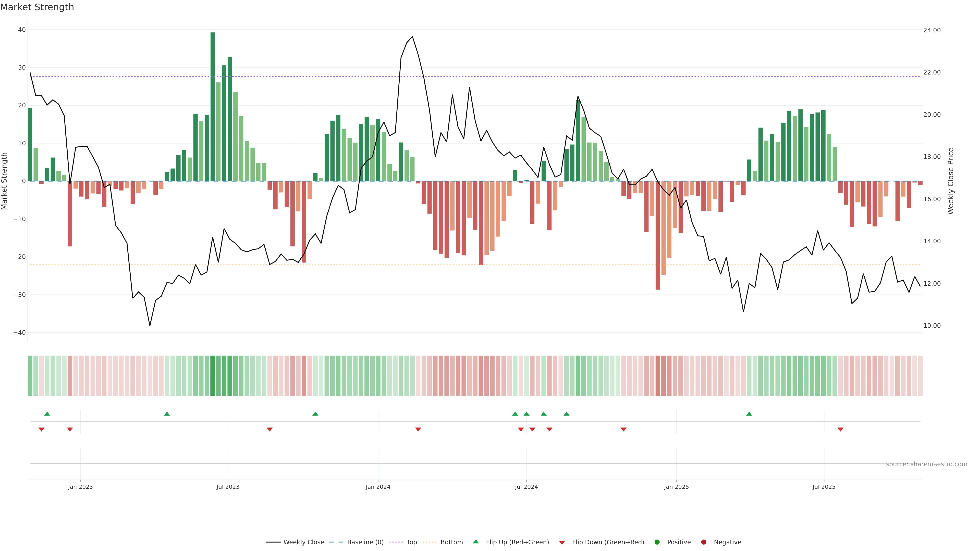Click flip-up triangle between Jul 2023 and Jan 2024
The height and width of the screenshot is (551, 980).
pyautogui.click(x=315, y=414)
